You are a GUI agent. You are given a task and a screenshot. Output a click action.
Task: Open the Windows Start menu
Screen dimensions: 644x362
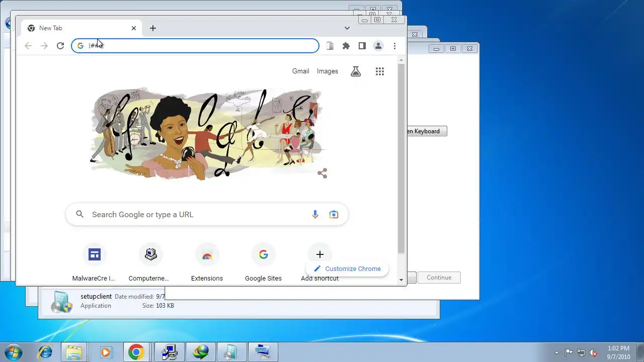(14, 352)
